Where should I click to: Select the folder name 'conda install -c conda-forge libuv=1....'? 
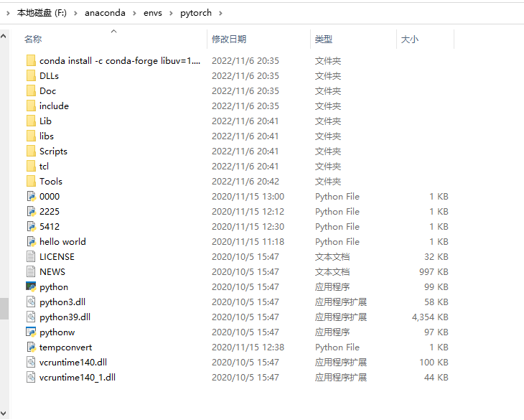[x=120, y=61]
